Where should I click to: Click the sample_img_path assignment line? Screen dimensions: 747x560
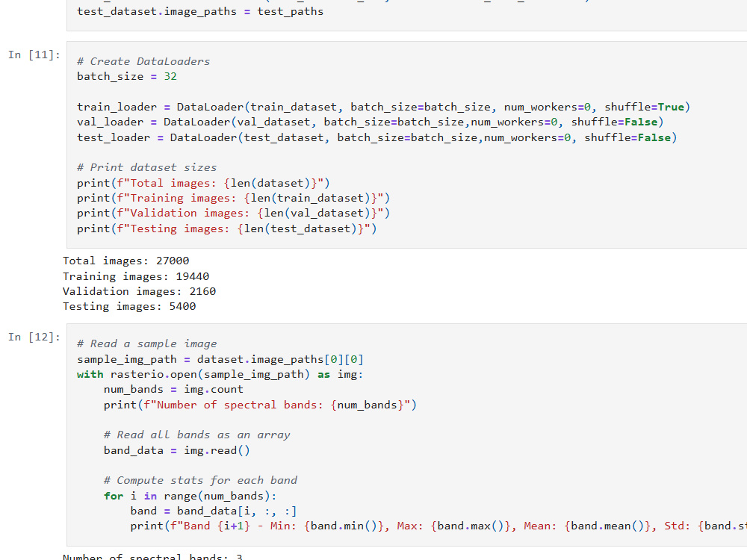tap(220, 360)
